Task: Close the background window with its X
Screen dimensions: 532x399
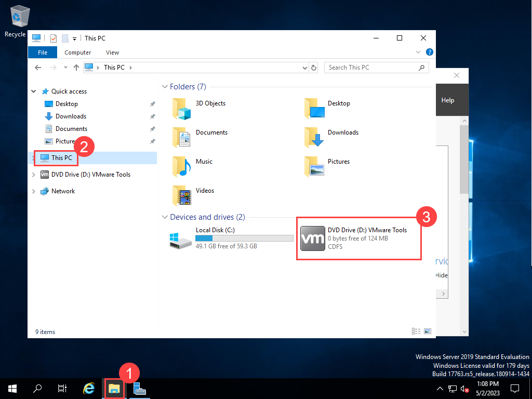Action: coord(457,75)
